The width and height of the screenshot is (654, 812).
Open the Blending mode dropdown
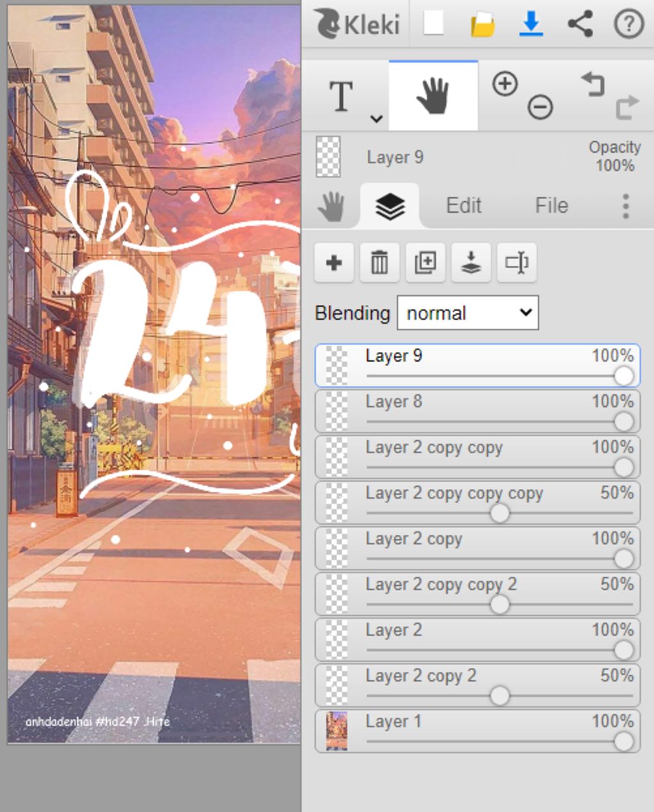click(x=468, y=313)
